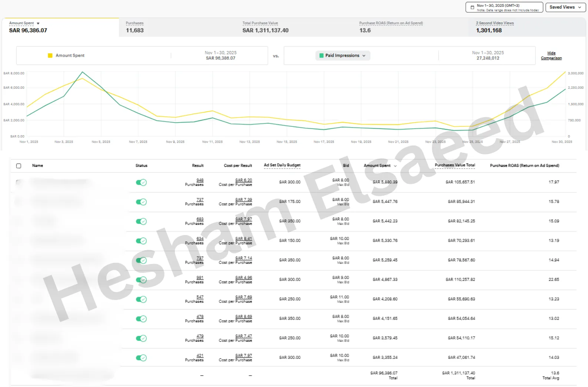Toggle status for the SAR 5,447.76 row

(x=141, y=202)
